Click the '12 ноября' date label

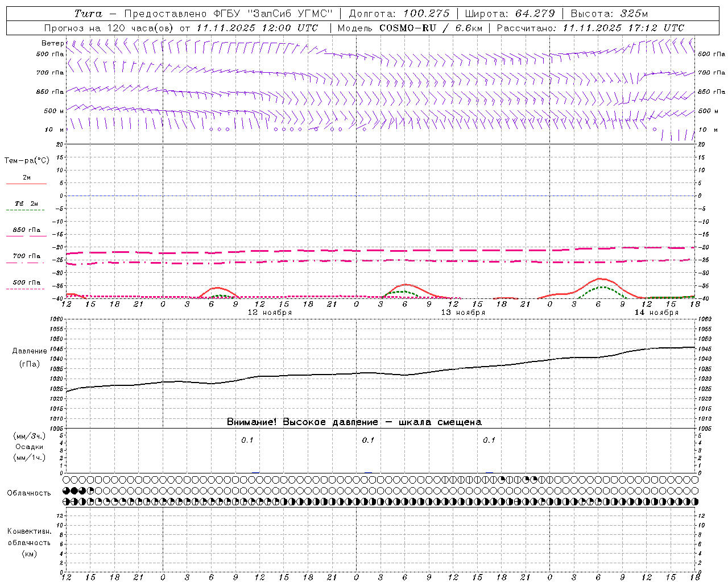pyautogui.click(x=270, y=313)
